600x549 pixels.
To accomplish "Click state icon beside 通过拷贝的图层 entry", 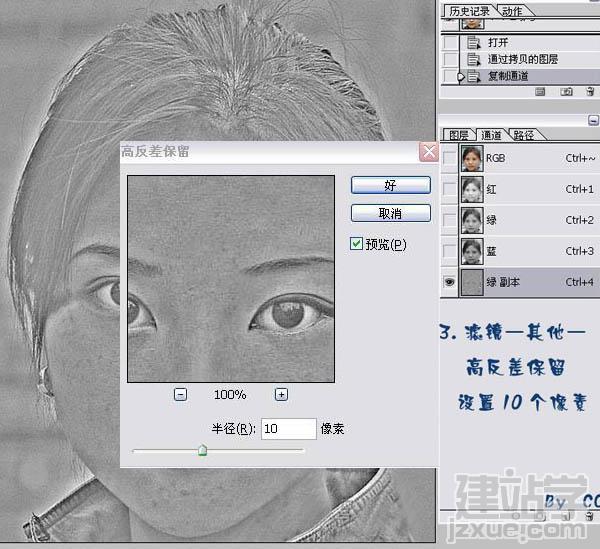I will (474, 59).
